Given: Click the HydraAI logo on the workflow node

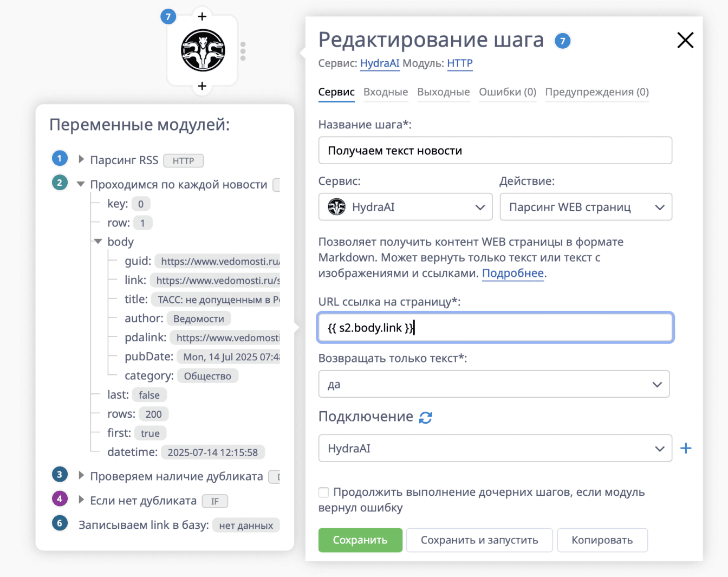Looking at the screenshot, I should tap(203, 50).
